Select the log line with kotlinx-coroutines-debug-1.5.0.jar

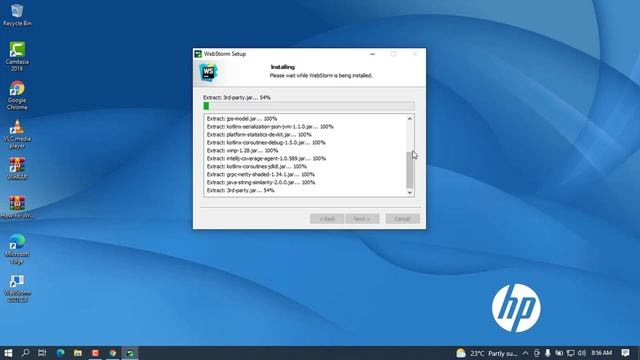pyautogui.click(x=266, y=142)
